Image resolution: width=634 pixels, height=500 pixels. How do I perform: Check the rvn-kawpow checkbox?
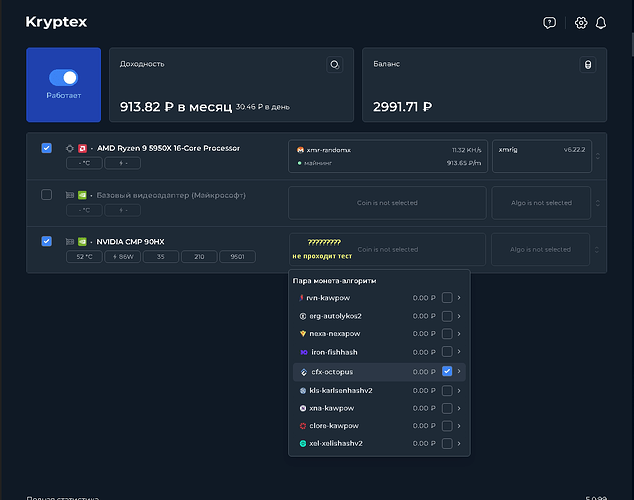[x=447, y=298]
